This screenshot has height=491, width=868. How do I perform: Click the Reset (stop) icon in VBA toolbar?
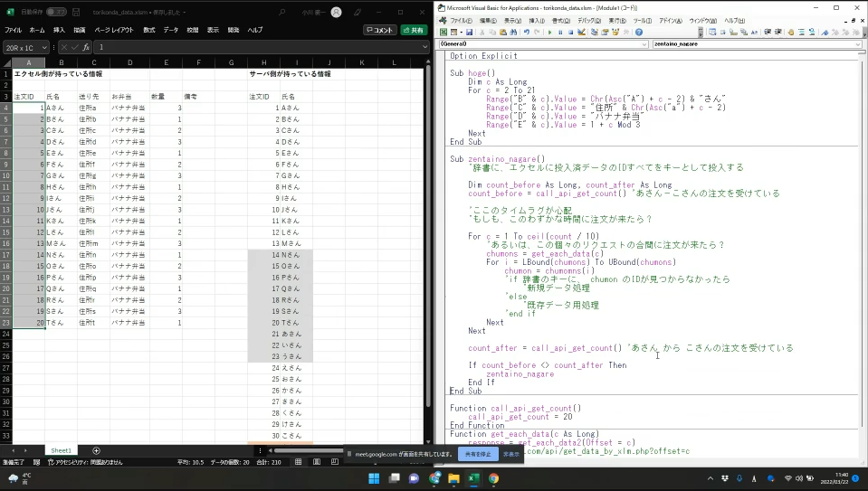572,32
